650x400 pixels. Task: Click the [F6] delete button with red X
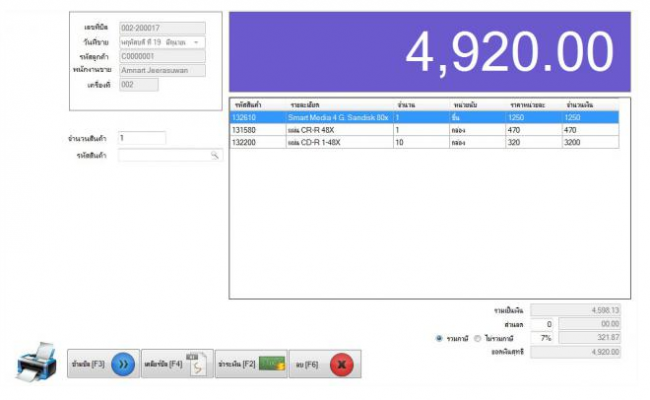[x=325, y=364]
